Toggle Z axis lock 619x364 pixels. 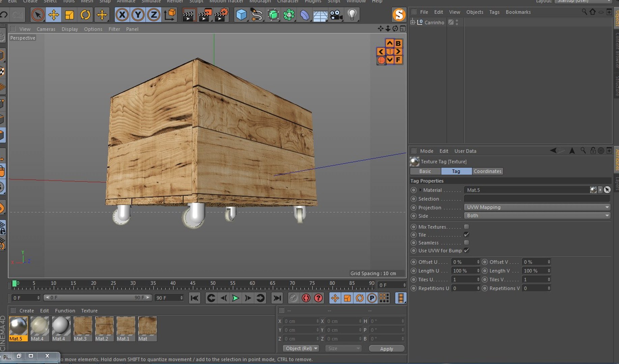pos(153,15)
